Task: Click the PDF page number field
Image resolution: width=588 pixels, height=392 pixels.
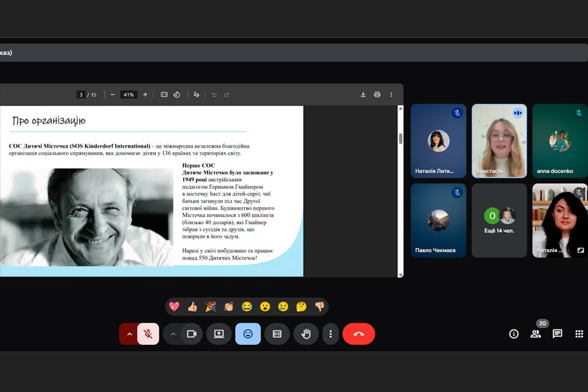Action: [x=81, y=95]
